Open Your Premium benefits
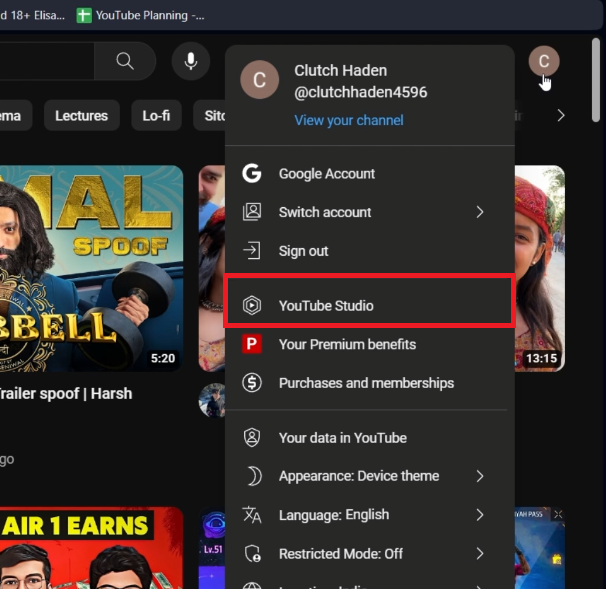Image resolution: width=606 pixels, height=589 pixels. tap(370, 344)
